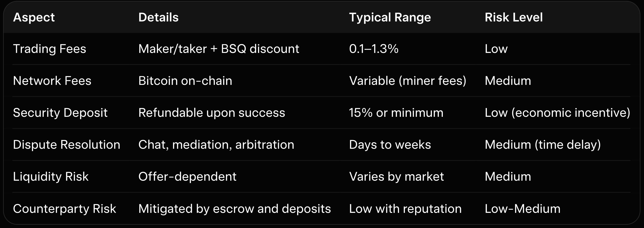Click the Low (economic incentive) cell
This screenshot has height=228, width=644.
pyautogui.click(x=557, y=113)
